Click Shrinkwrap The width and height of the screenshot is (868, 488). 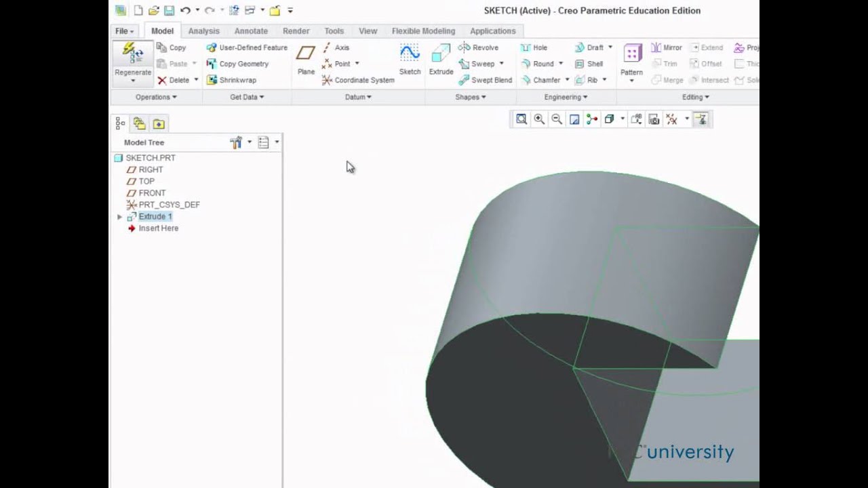point(231,80)
